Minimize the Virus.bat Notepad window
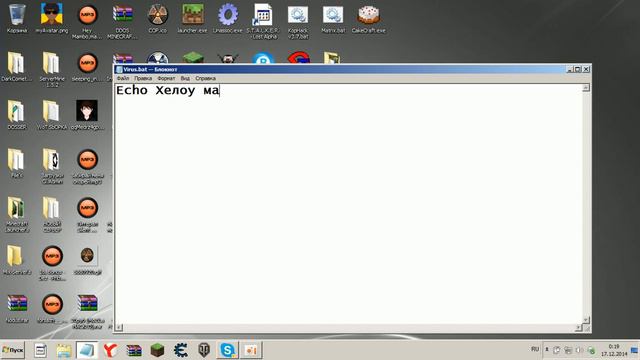 [x=570, y=69]
